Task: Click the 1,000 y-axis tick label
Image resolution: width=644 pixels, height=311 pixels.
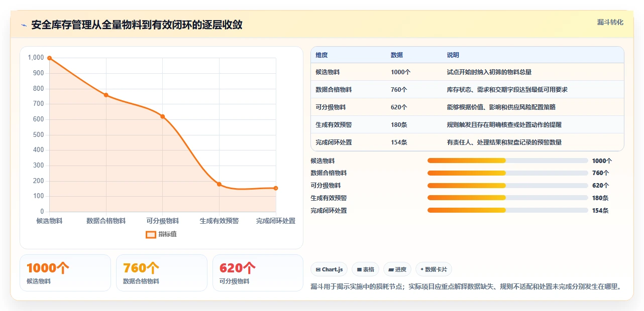Action: (36, 58)
